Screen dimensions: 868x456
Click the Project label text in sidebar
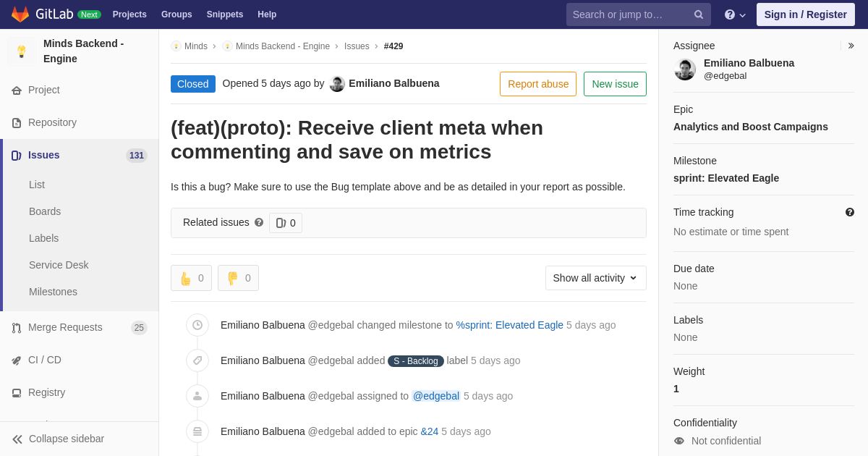44,90
